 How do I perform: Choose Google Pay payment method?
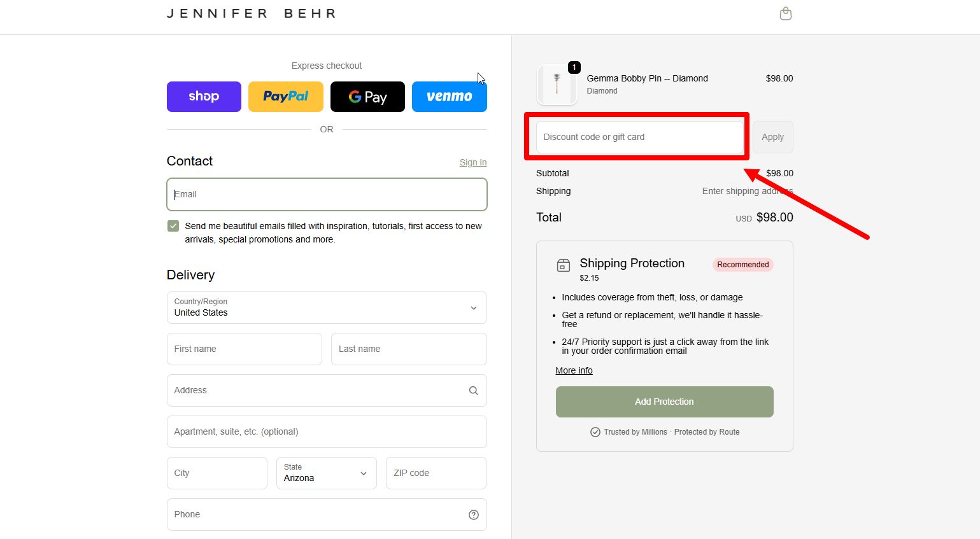click(x=367, y=96)
